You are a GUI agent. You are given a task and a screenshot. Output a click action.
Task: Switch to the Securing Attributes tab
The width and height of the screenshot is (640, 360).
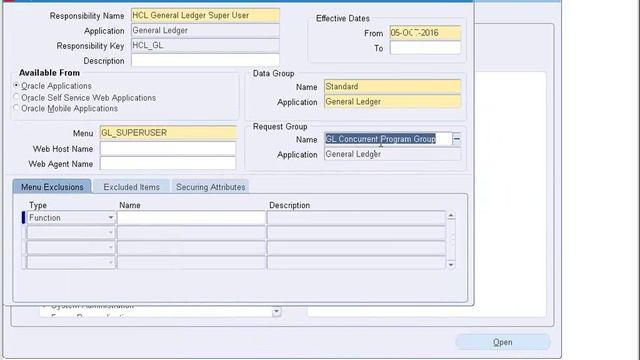(x=210, y=187)
